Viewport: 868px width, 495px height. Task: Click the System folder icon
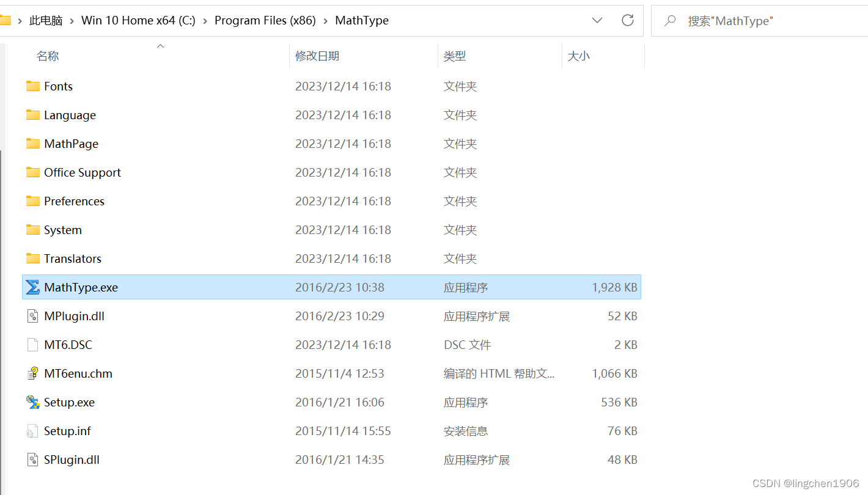point(33,230)
